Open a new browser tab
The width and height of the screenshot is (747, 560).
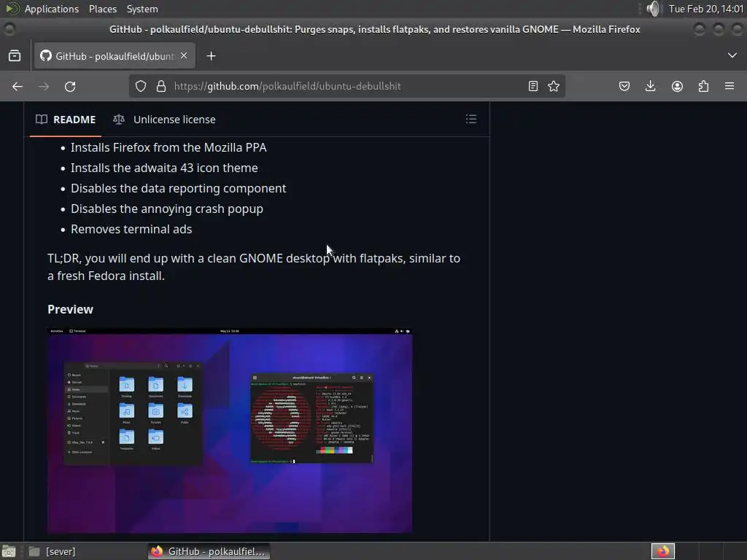[211, 56]
